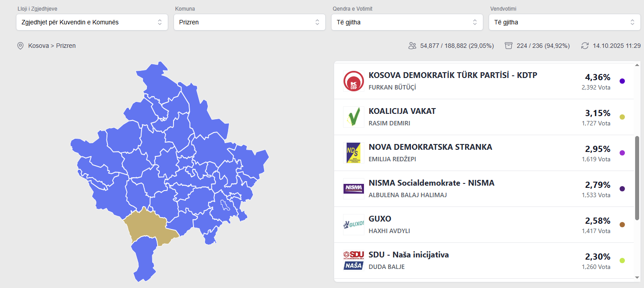Screen dimensions: 644x288
Task: Click the KDTP party logo
Action: pyautogui.click(x=354, y=81)
